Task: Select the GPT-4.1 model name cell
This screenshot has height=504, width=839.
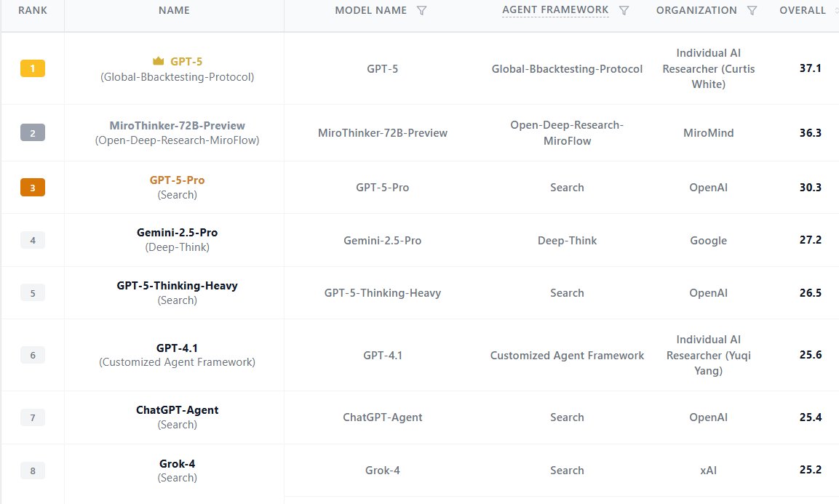Action: tap(383, 356)
